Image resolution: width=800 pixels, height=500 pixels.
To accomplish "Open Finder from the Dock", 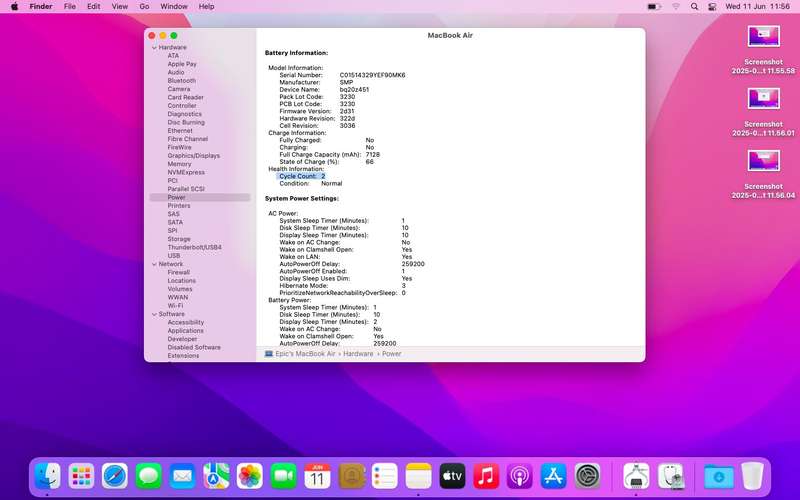I will [x=47, y=477].
